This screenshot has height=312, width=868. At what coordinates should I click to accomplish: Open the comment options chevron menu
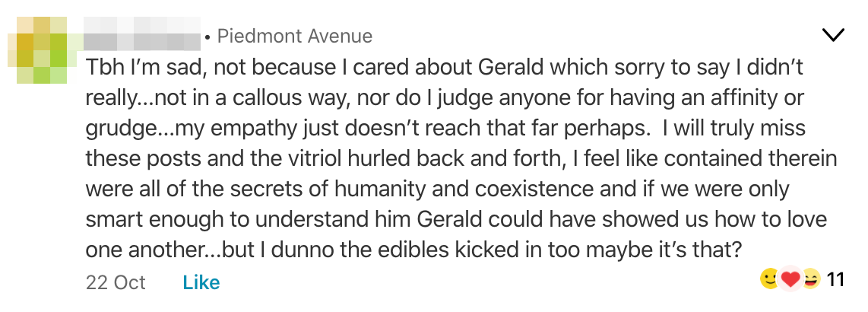coord(833,35)
